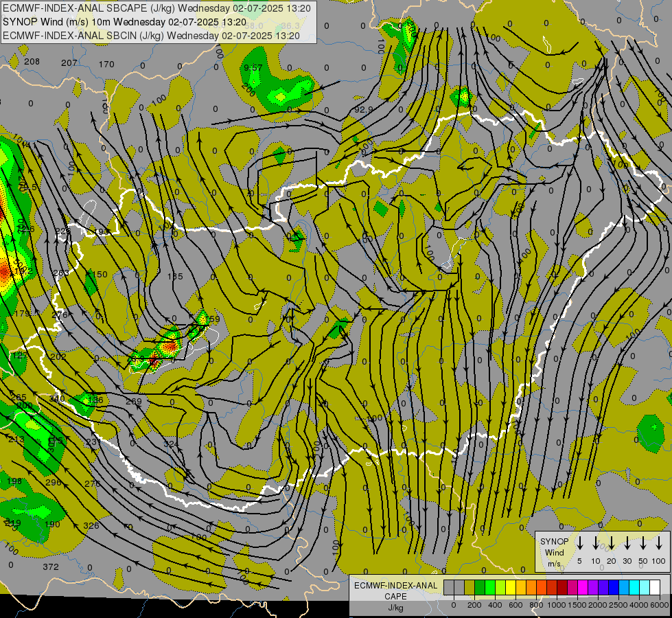
Task: Select the SBCAPE title line at top
Action: (157, 8)
